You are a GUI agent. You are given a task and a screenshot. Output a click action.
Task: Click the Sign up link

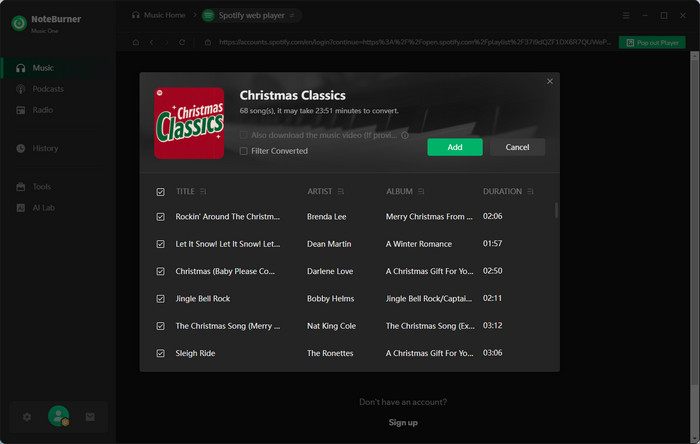[403, 423]
